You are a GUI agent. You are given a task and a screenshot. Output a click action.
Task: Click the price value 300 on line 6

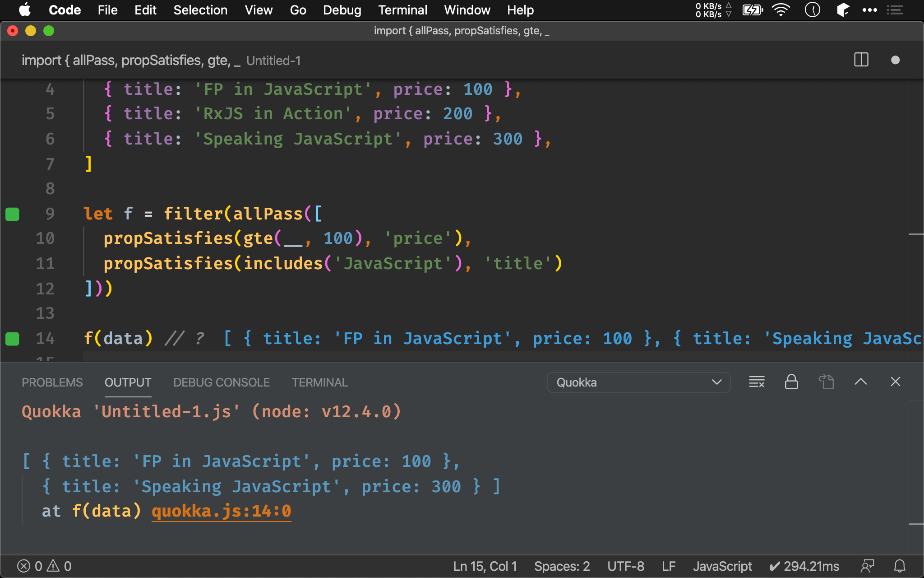click(x=508, y=139)
